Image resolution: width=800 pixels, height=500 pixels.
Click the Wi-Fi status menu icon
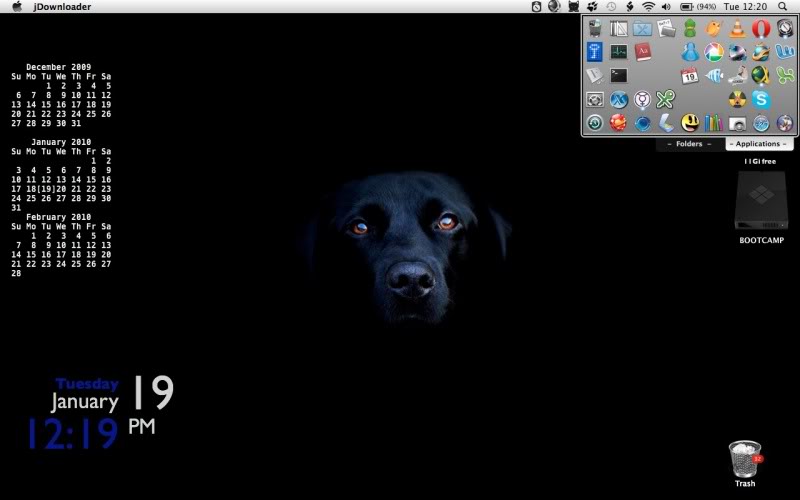coord(648,6)
